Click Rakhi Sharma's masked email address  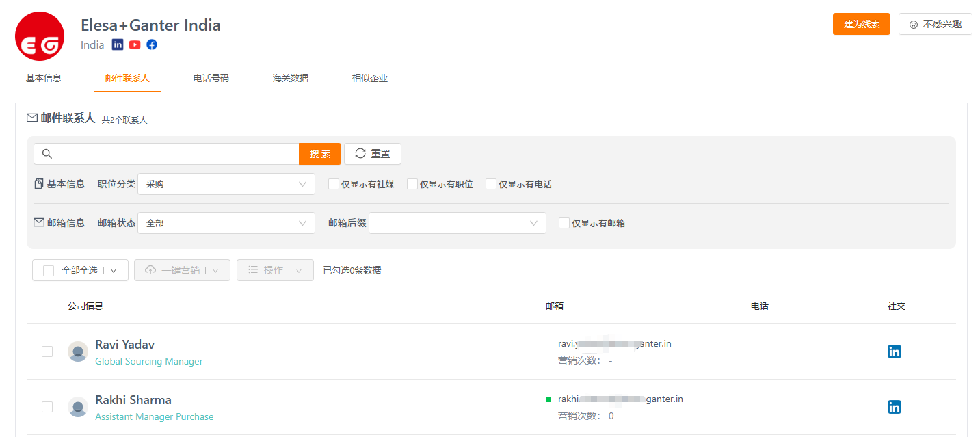coord(620,399)
